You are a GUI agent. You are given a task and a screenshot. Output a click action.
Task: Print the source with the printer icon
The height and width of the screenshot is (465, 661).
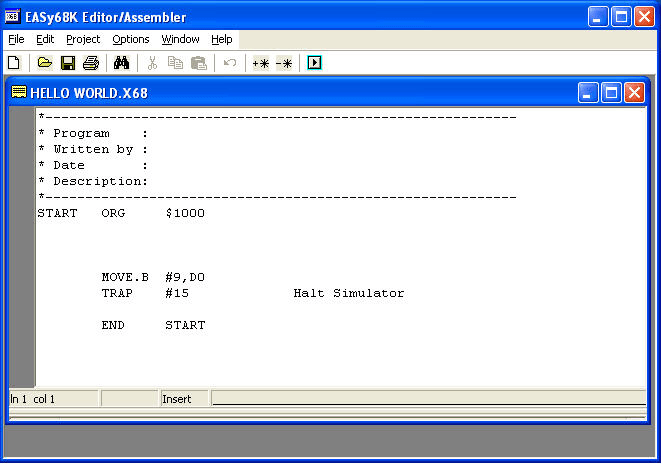click(x=91, y=63)
